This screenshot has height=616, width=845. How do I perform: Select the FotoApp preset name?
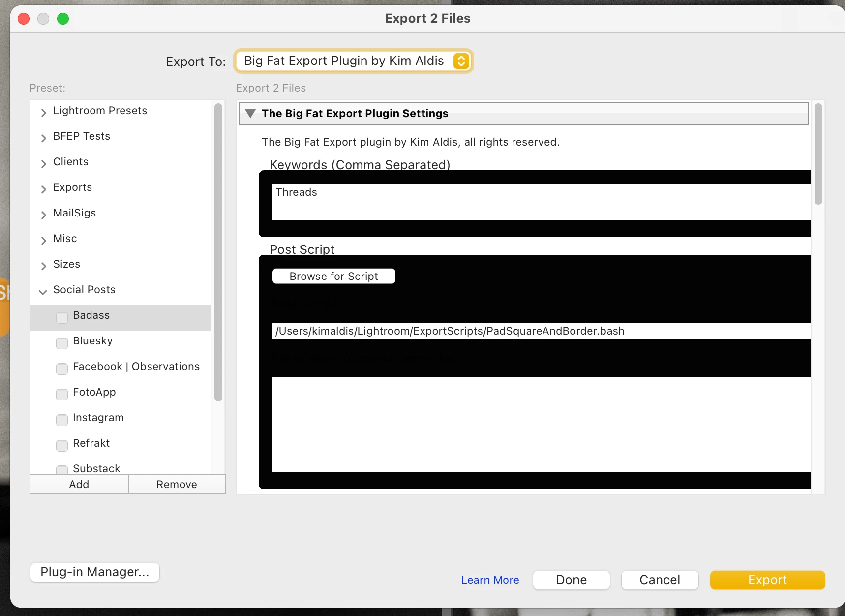click(x=94, y=392)
